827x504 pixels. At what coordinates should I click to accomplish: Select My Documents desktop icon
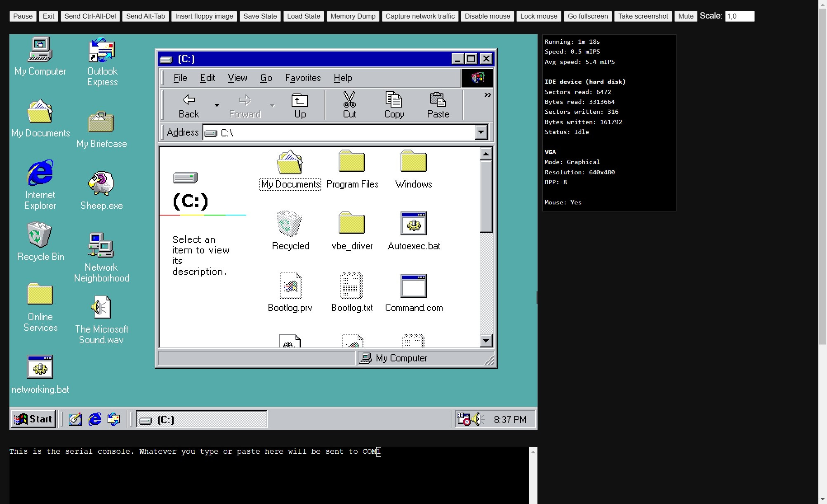click(40, 118)
